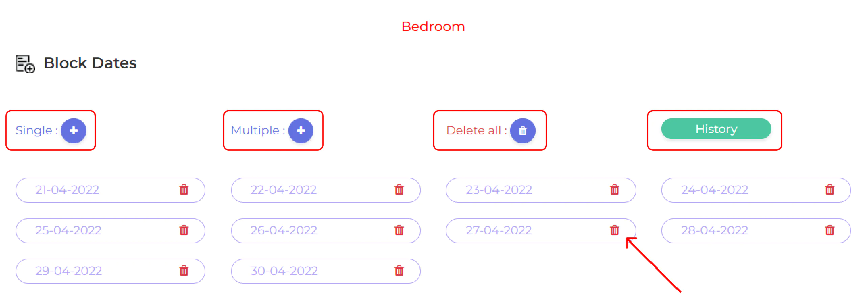Click the Block Dates document icon

pyautogui.click(x=25, y=63)
